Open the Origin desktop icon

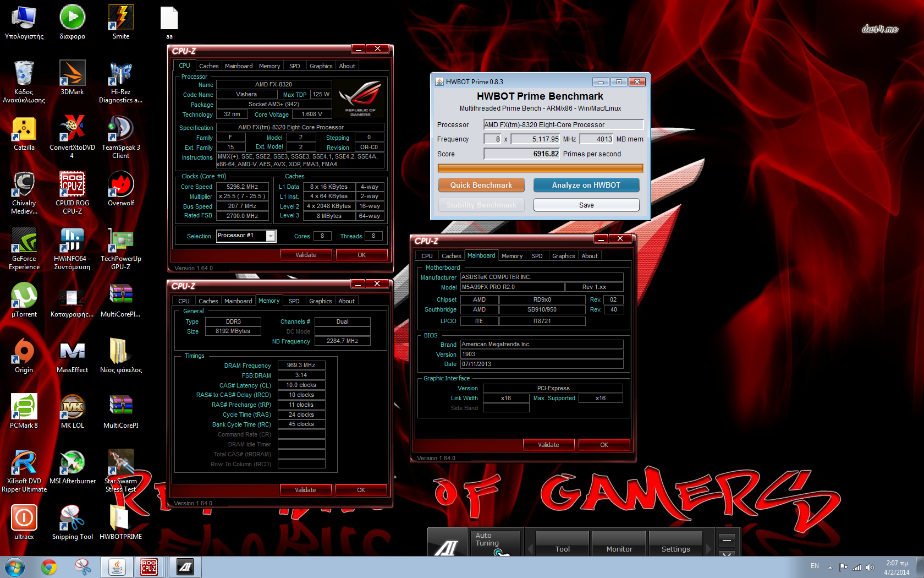pyautogui.click(x=24, y=356)
